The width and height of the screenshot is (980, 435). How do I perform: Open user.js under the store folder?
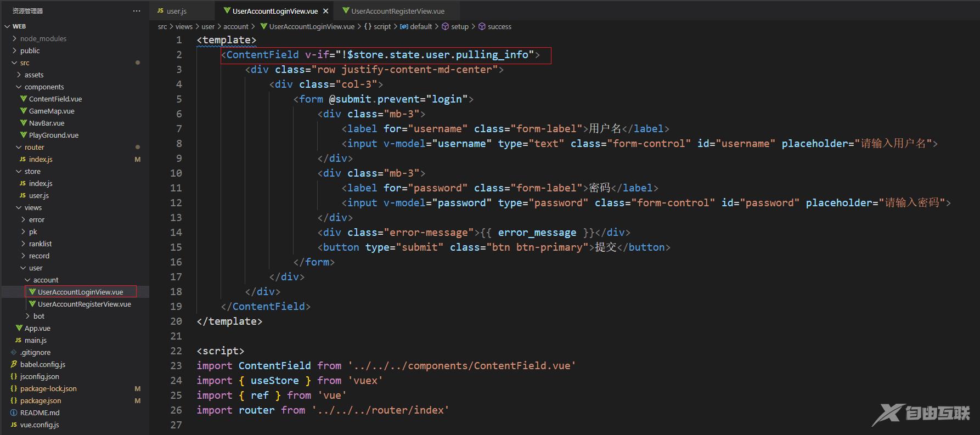pyautogui.click(x=38, y=195)
